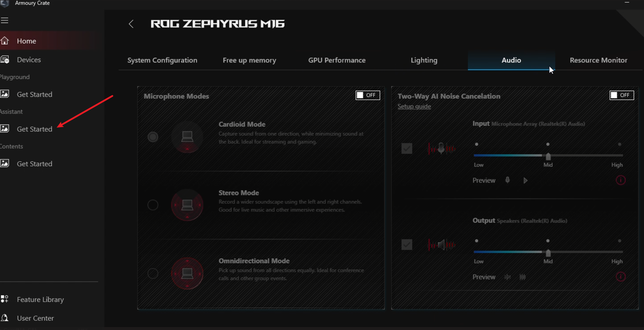Viewport: 644px width, 330px height.
Task: Switch to the Resource Monitor tab
Action: (598, 60)
